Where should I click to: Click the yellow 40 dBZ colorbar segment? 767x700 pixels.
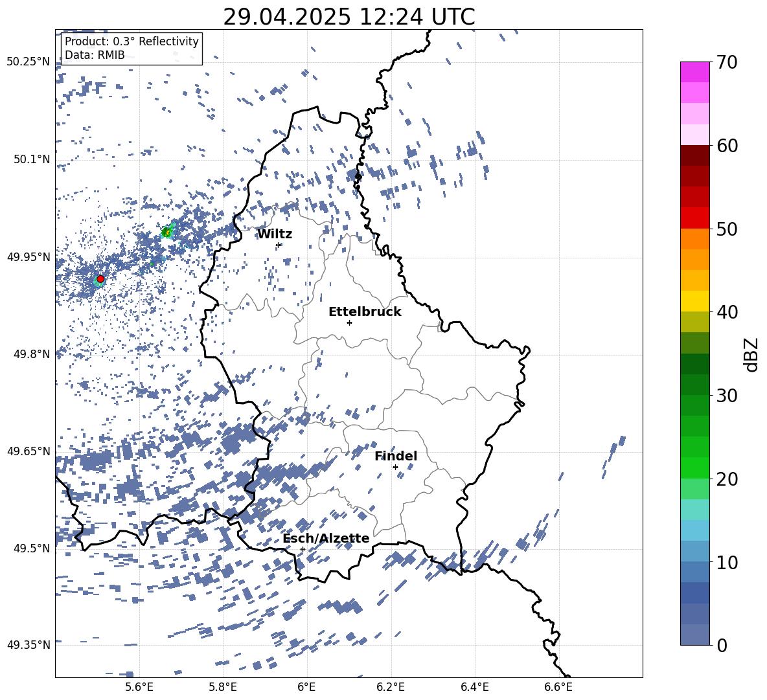pyautogui.click(x=694, y=301)
